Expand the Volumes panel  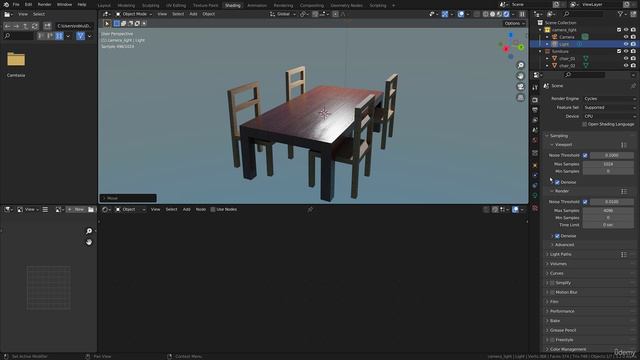(558, 264)
